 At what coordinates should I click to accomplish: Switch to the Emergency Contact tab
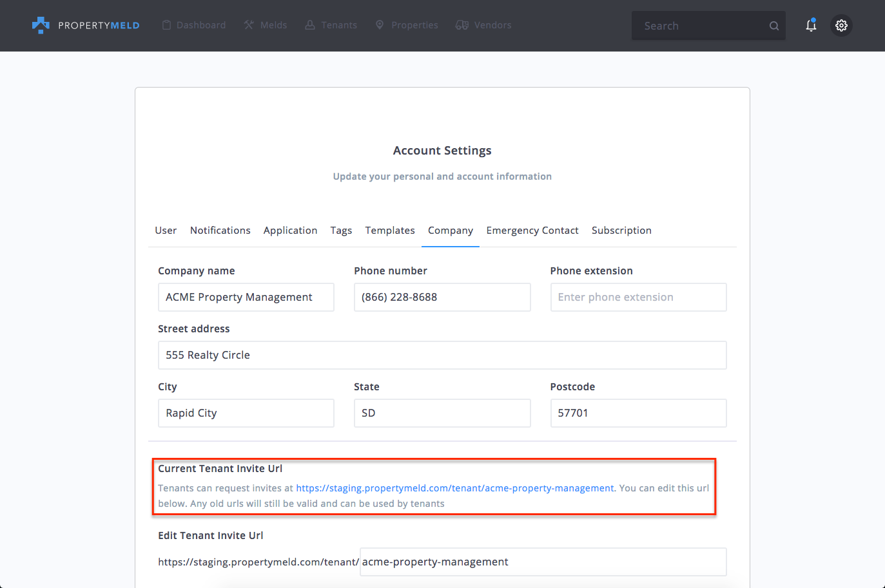point(532,231)
